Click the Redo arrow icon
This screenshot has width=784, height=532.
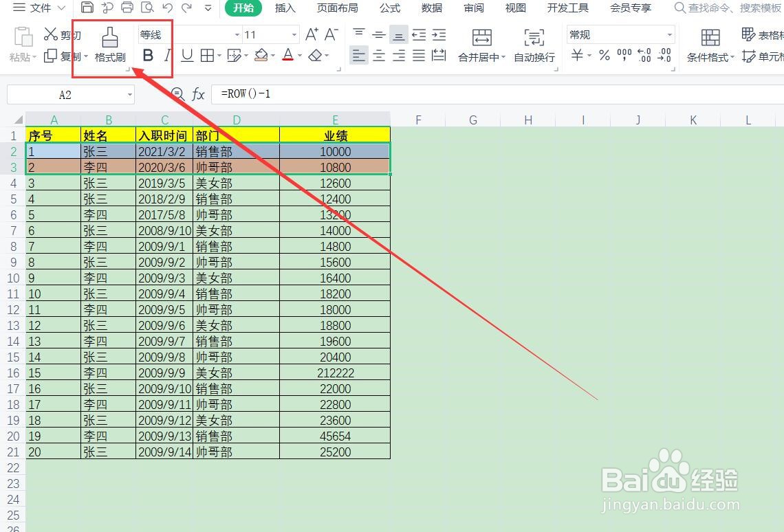coord(186,8)
